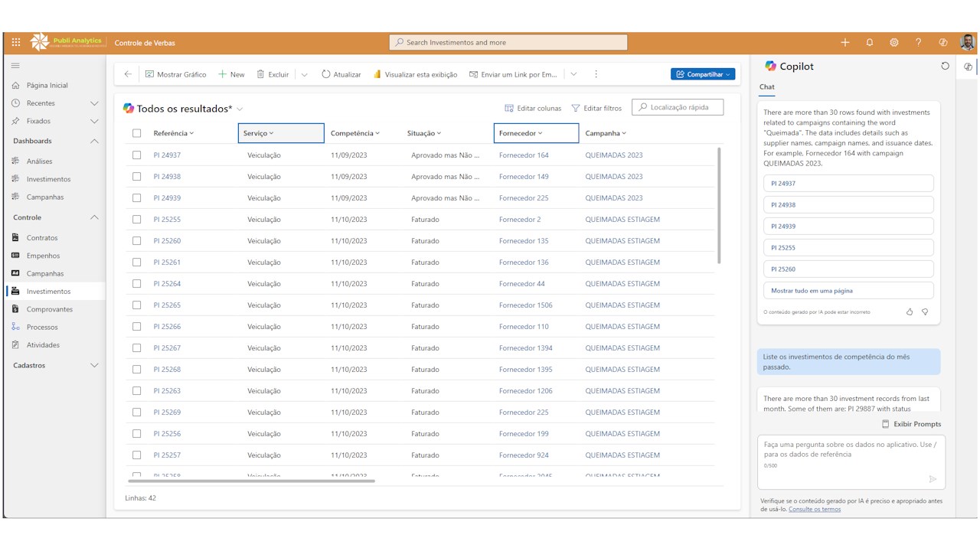Image resolution: width=980 pixels, height=551 pixels.
Task: Expand the Recentes chevron
Action: pyautogui.click(x=94, y=103)
